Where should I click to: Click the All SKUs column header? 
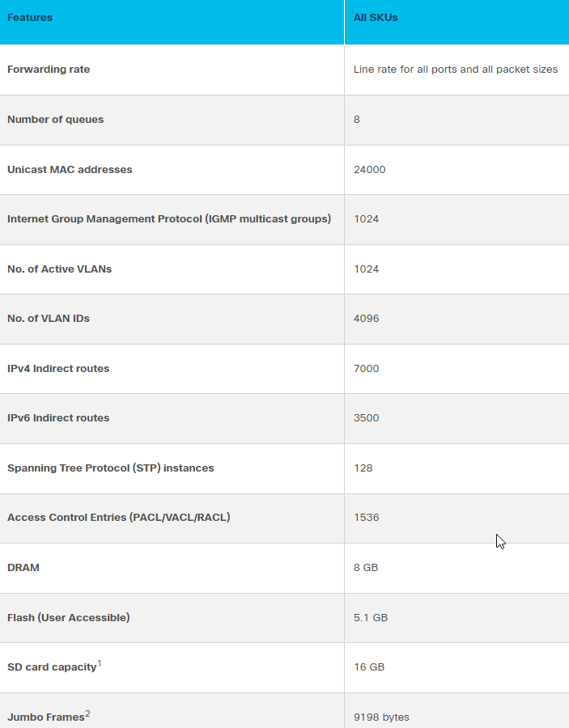[376, 18]
